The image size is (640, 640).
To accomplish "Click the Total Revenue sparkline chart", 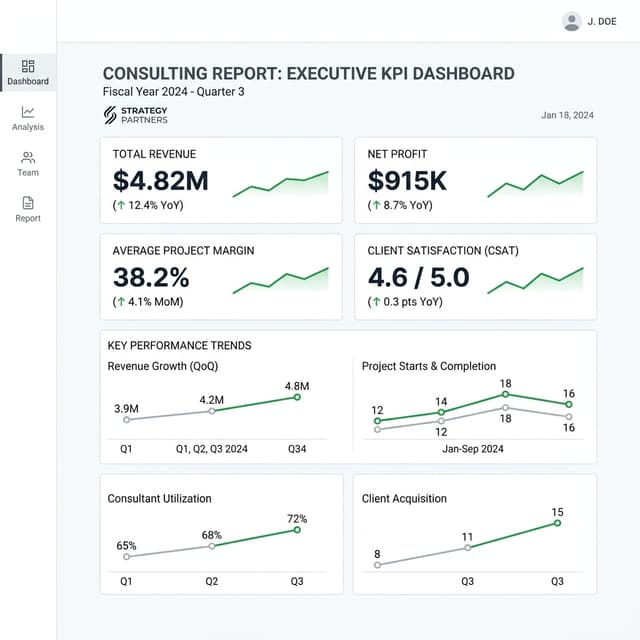I will click(280, 184).
